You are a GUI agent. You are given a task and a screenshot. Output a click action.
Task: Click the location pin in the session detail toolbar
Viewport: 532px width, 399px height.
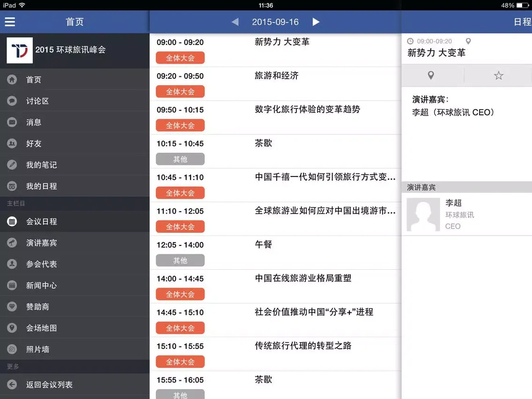pyautogui.click(x=431, y=75)
